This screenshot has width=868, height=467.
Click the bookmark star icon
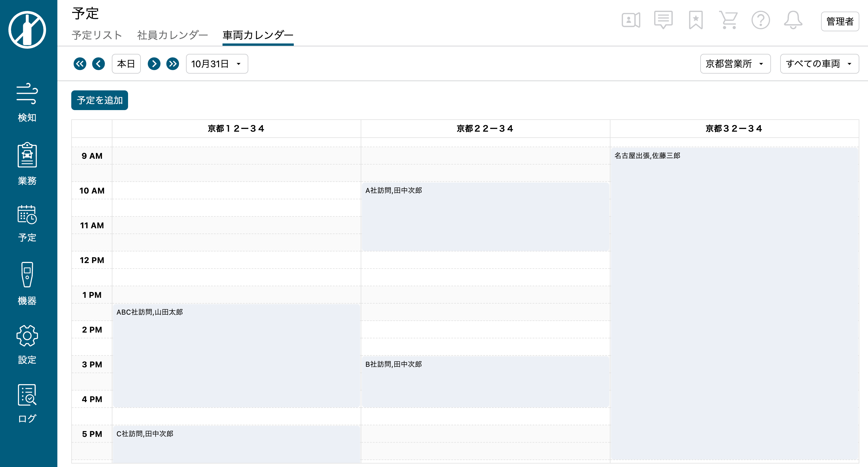(x=696, y=20)
